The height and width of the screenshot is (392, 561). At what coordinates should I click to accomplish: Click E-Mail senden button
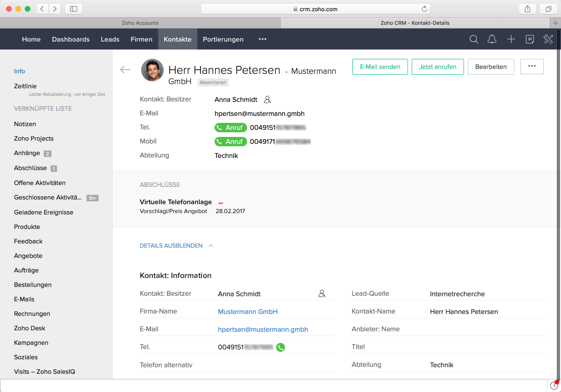tap(380, 66)
